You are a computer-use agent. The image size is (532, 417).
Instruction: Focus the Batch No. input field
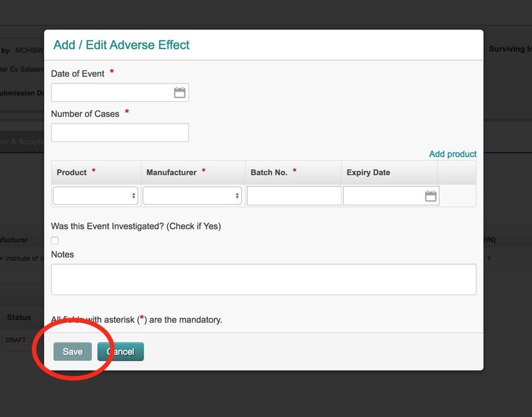pyautogui.click(x=294, y=195)
